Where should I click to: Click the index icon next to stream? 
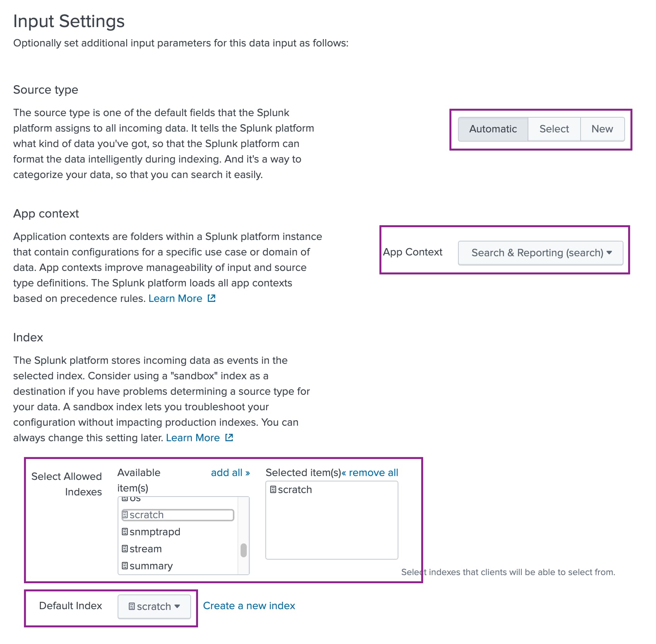[x=125, y=549]
